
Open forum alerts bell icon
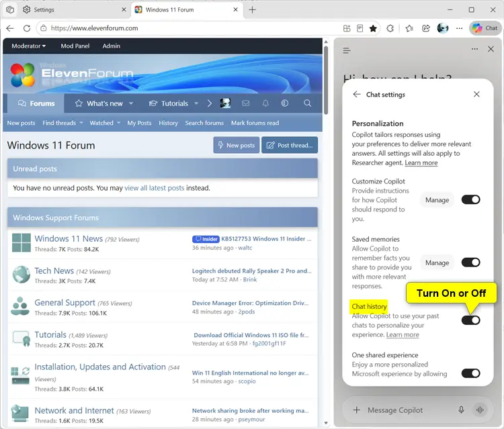tap(265, 103)
